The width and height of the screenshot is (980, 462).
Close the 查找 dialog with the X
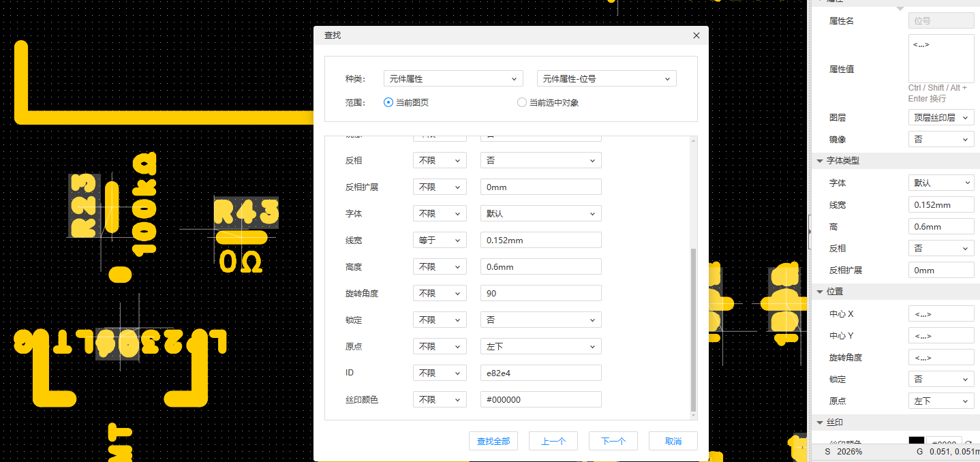[696, 35]
